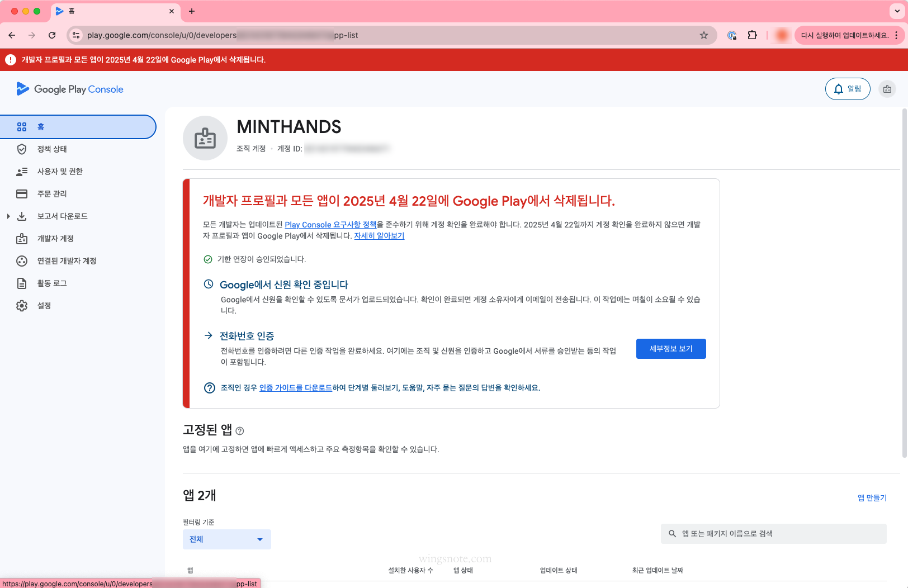The height and width of the screenshot is (588, 908).
Task: Open Chrome's three-dot menu
Action: 896,35
